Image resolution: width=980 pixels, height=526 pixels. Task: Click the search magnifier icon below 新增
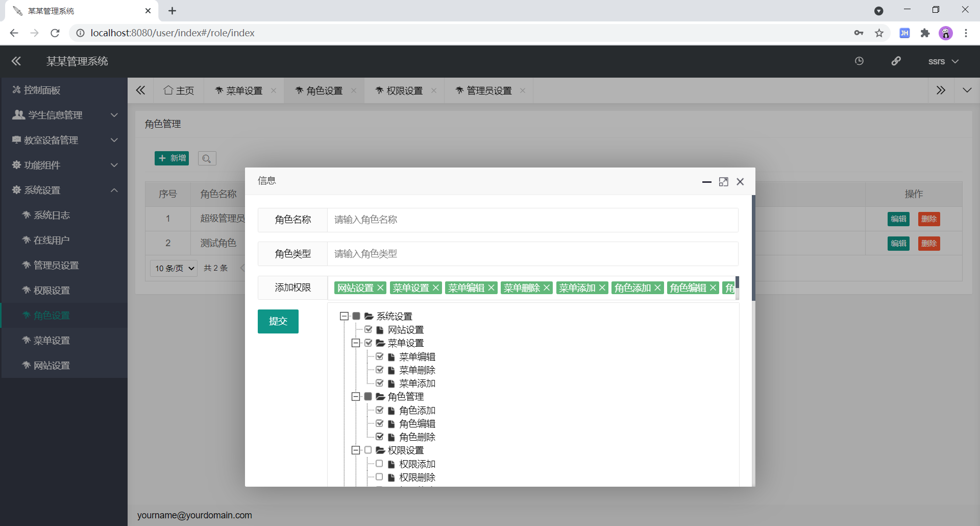coord(207,158)
